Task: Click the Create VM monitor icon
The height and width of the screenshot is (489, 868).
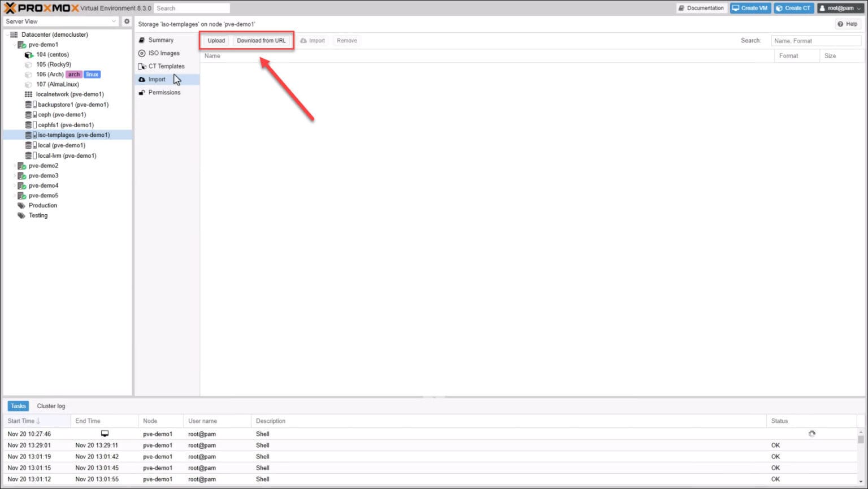Action: click(737, 8)
